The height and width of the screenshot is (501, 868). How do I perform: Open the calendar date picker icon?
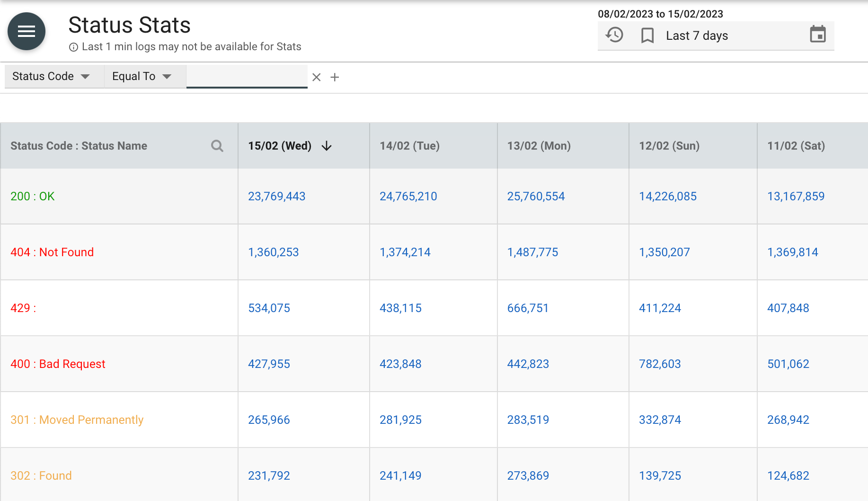tap(818, 35)
